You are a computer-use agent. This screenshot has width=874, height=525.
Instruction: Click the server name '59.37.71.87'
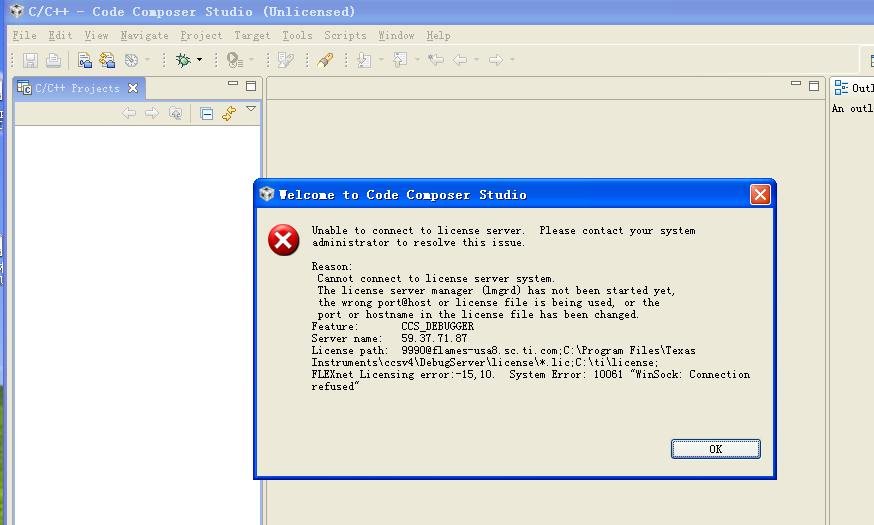point(434,339)
